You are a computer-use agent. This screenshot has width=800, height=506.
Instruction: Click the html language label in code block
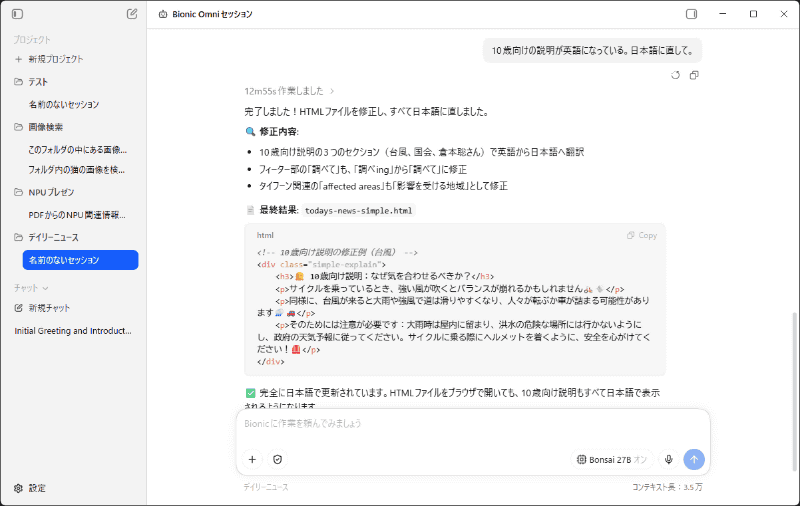(x=265, y=235)
